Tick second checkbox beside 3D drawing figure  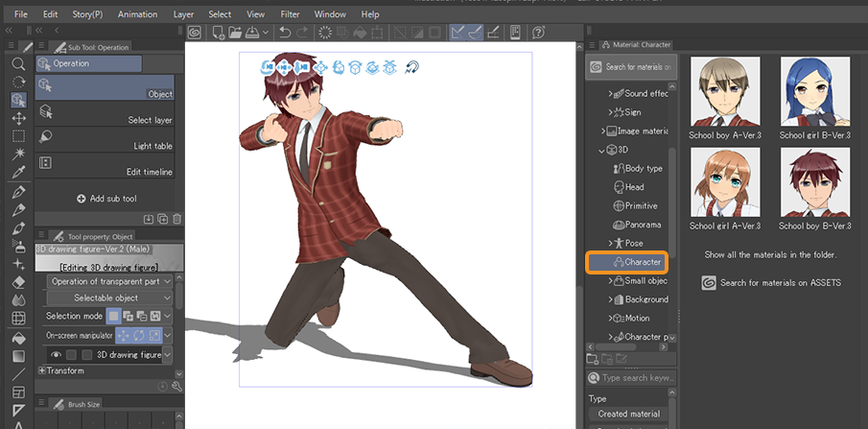click(x=87, y=355)
